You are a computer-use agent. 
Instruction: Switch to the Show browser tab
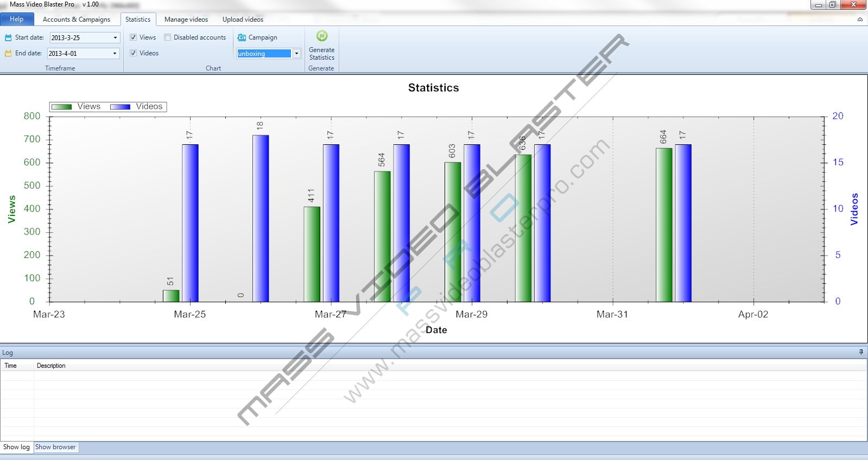coord(55,447)
